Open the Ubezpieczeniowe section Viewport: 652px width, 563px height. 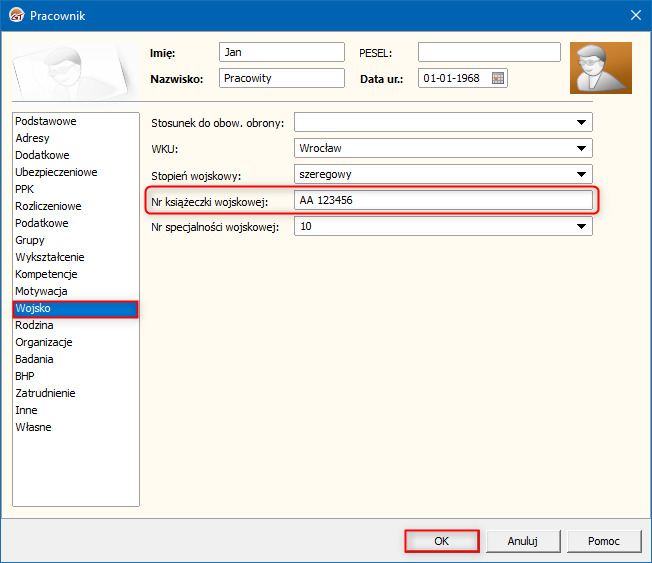[56, 172]
